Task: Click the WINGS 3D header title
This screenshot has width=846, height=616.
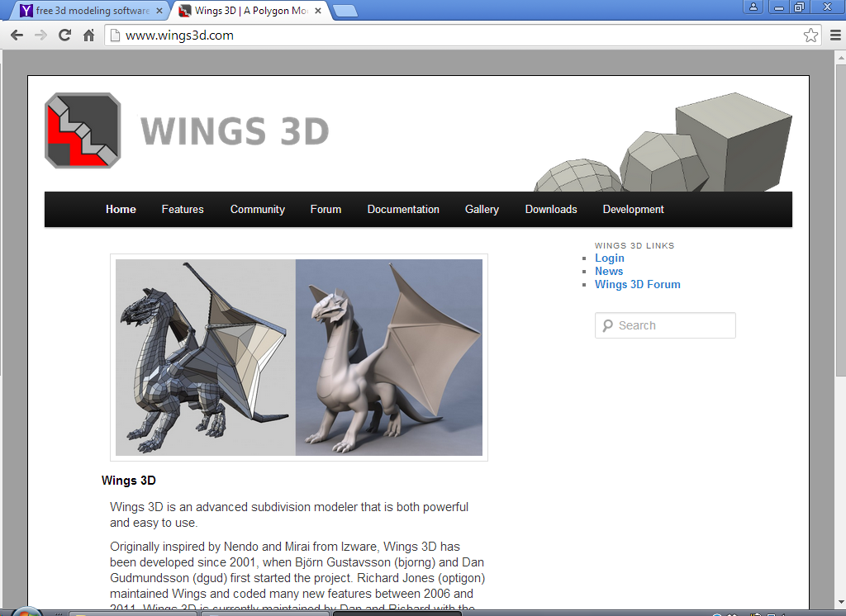Action: (235, 131)
